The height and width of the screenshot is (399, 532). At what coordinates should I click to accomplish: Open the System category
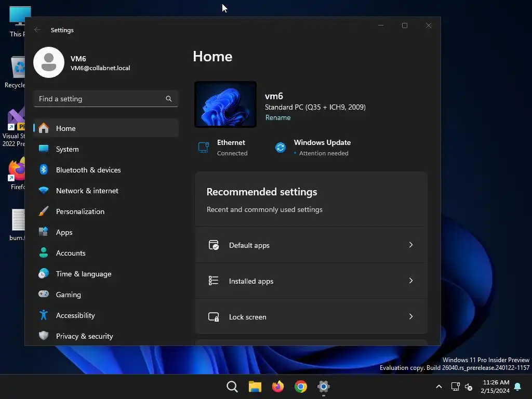coord(106,149)
